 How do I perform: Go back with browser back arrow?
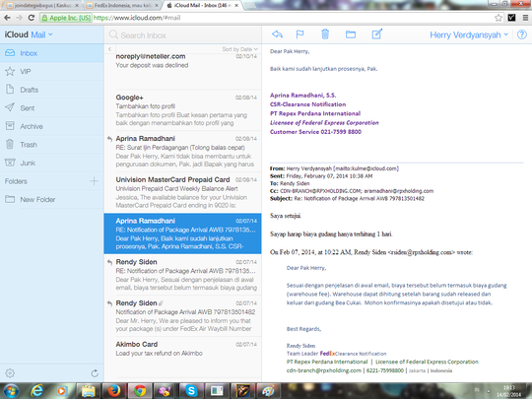(x=8, y=18)
